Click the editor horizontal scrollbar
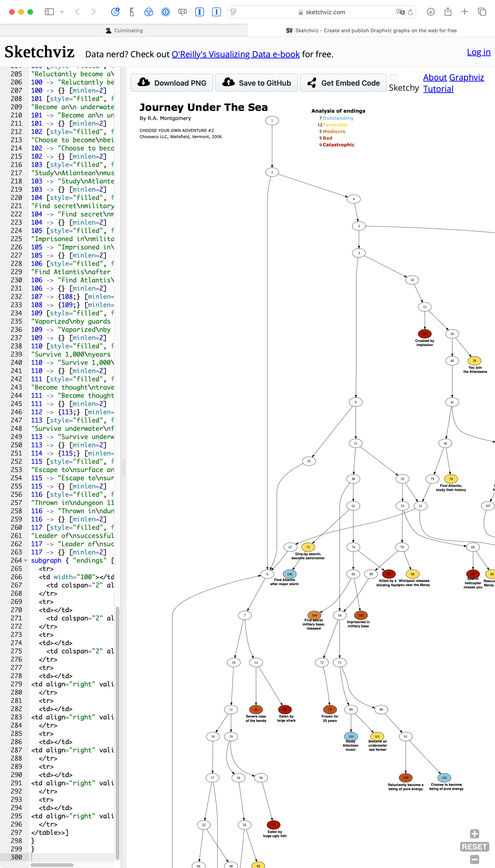The width and height of the screenshot is (495, 868). point(52,865)
